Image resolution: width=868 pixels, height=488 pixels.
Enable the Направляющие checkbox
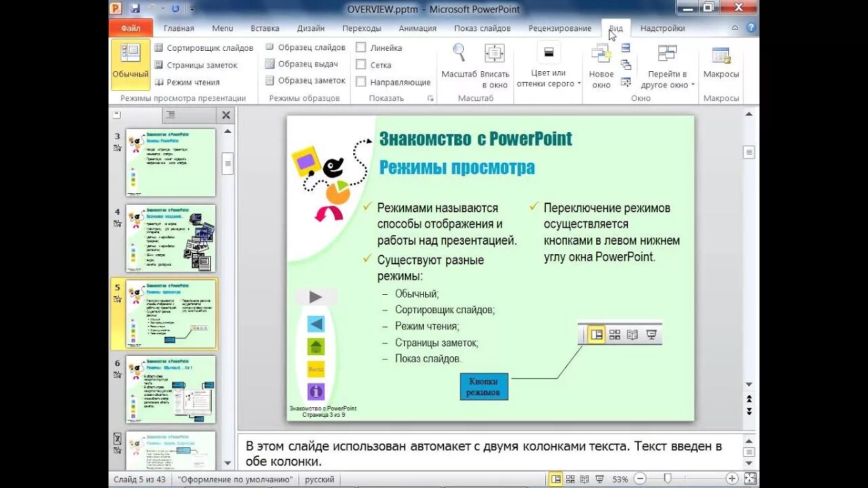[361, 82]
